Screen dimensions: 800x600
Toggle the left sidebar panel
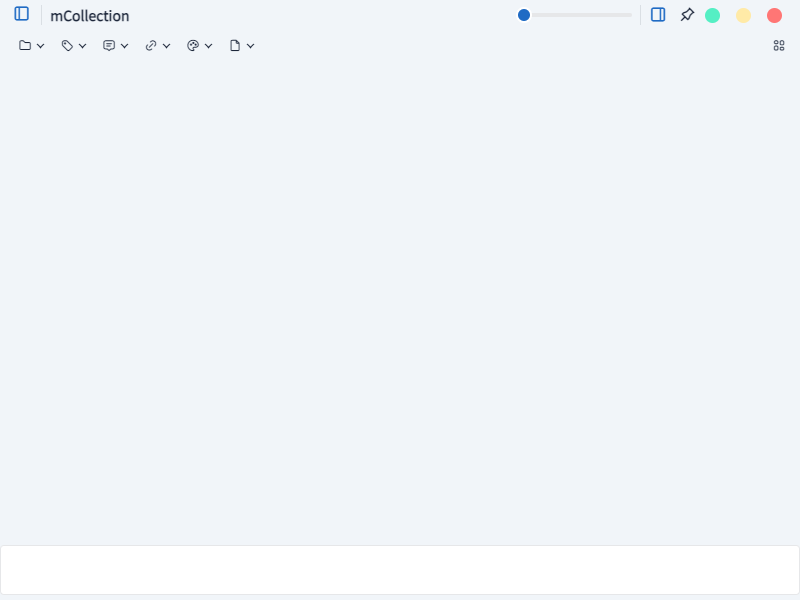coord(21,14)
